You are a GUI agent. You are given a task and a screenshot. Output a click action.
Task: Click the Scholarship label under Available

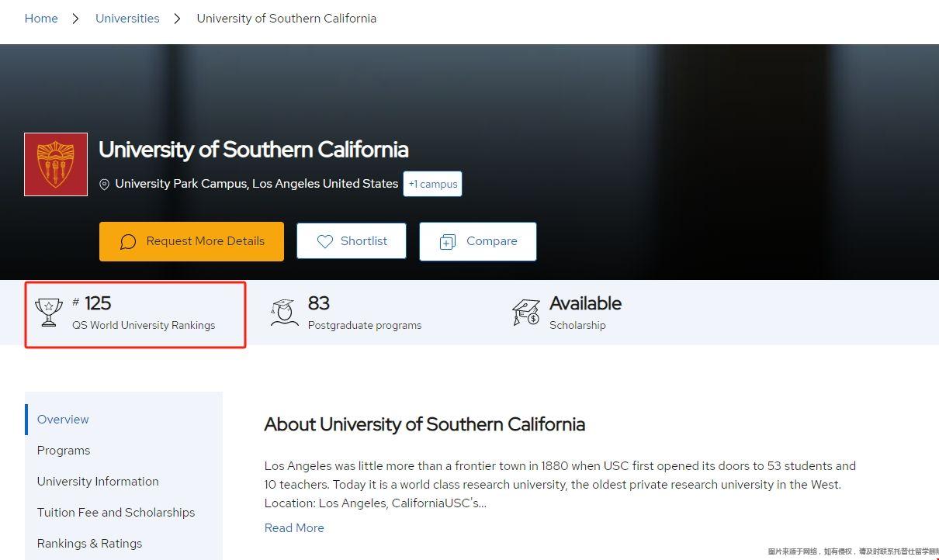coord(577,325)
